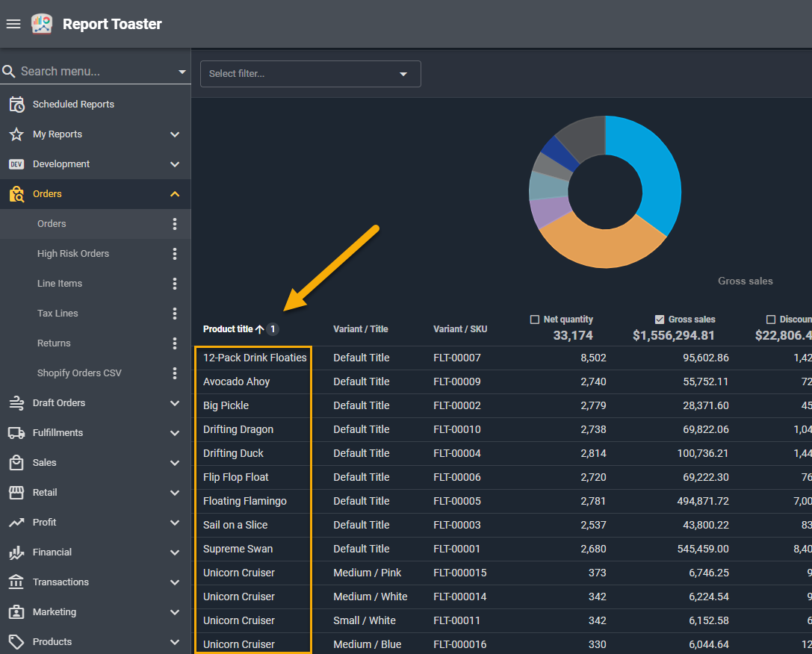812x654 pixels.
Task: Sort by the Product title column header
Action: [x=228, y=329]
